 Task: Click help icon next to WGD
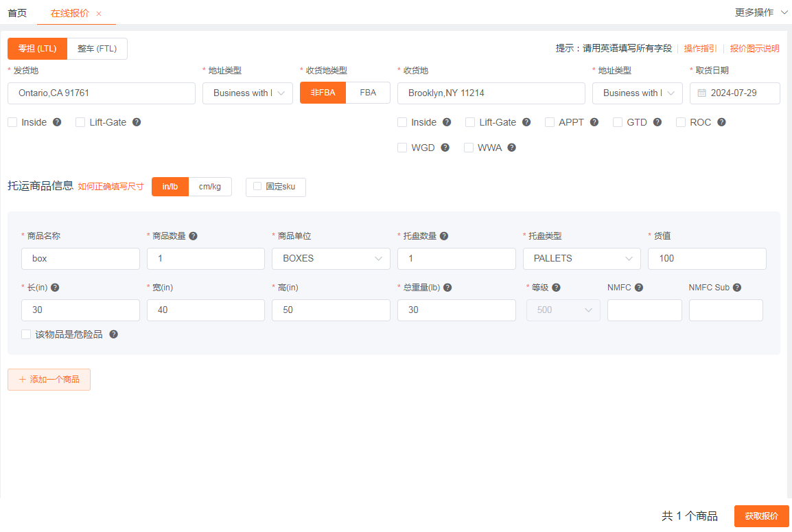point(445,148)
